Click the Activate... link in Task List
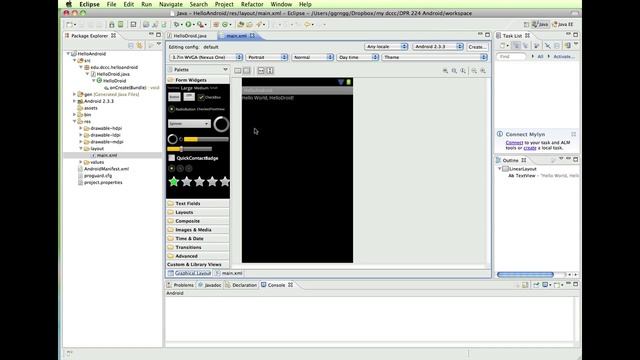 564,57
